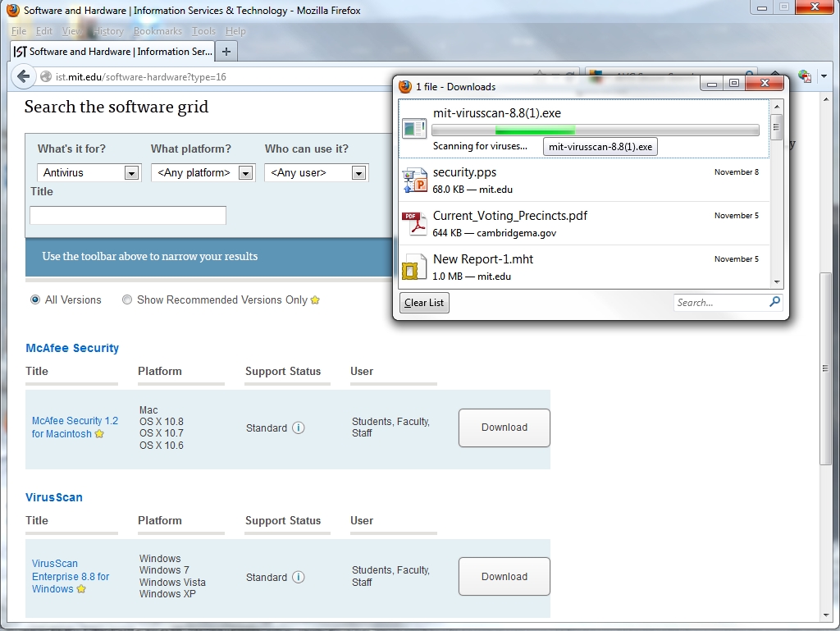Click the site identity globe icon

click(46, 77)
